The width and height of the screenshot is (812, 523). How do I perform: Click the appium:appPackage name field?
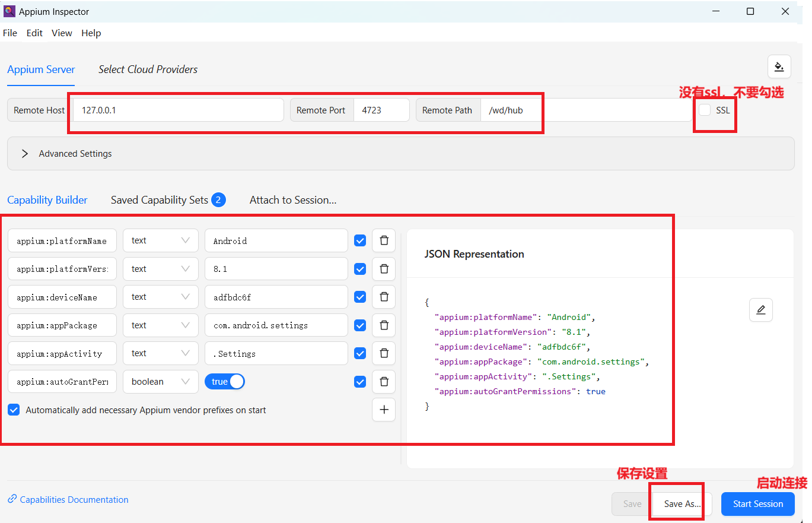[62, 325]
